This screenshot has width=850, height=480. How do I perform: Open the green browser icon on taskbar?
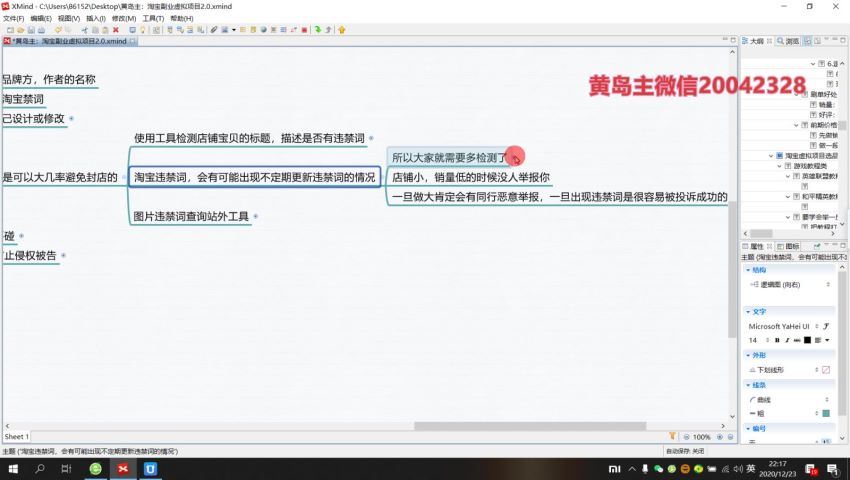coord(95,468)
